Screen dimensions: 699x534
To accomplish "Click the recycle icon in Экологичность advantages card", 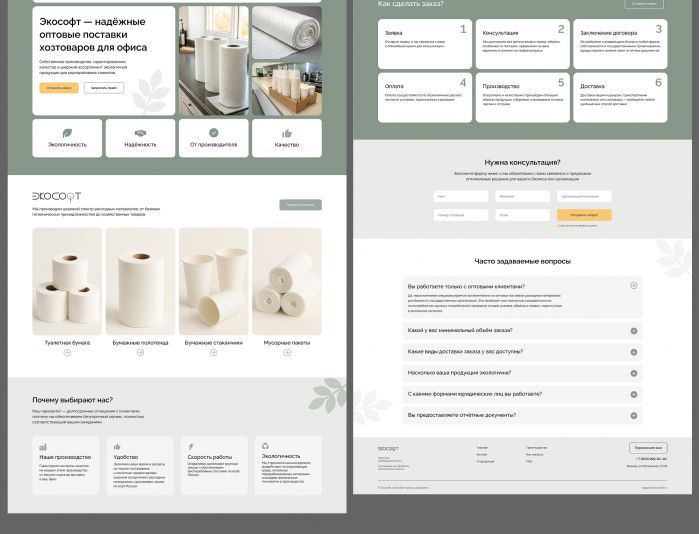I will tap(265, 446).
